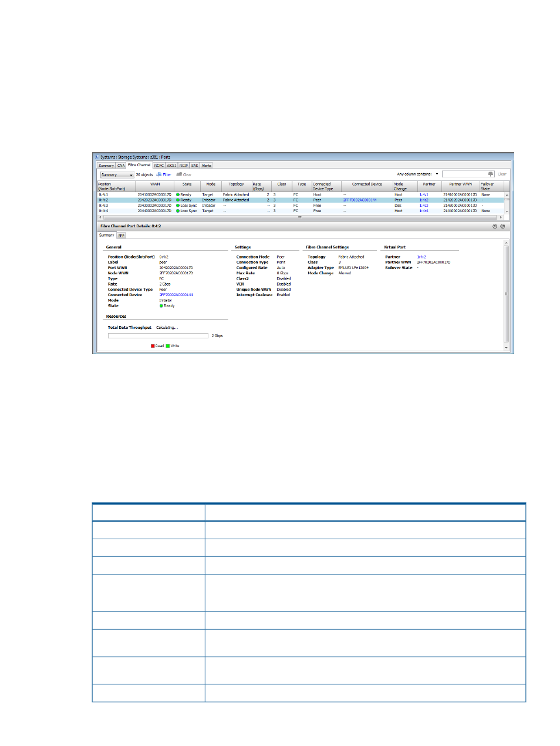Click the Filter funnel icon
Screen dimensions: 560x746
coord(159,174)
